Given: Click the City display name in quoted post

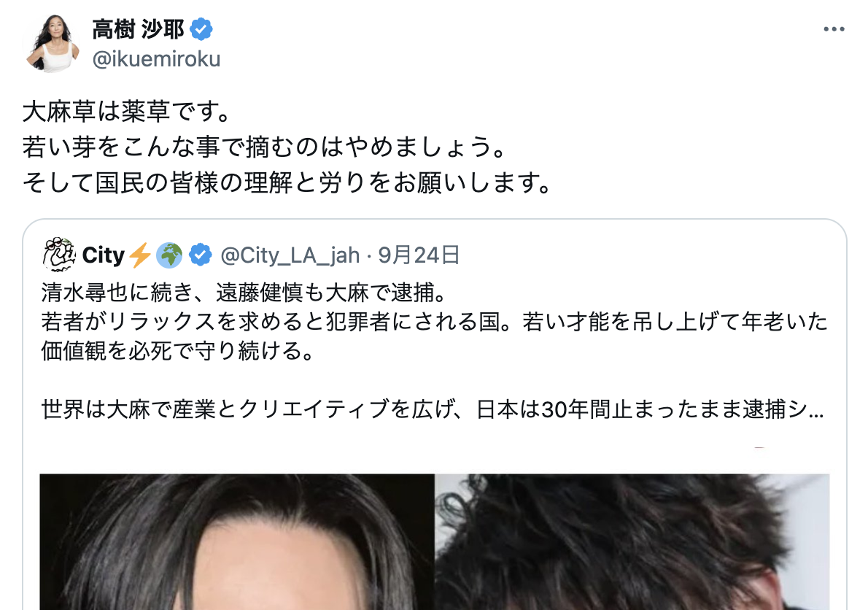Looking at the screenshot, I should click(104, 255).
